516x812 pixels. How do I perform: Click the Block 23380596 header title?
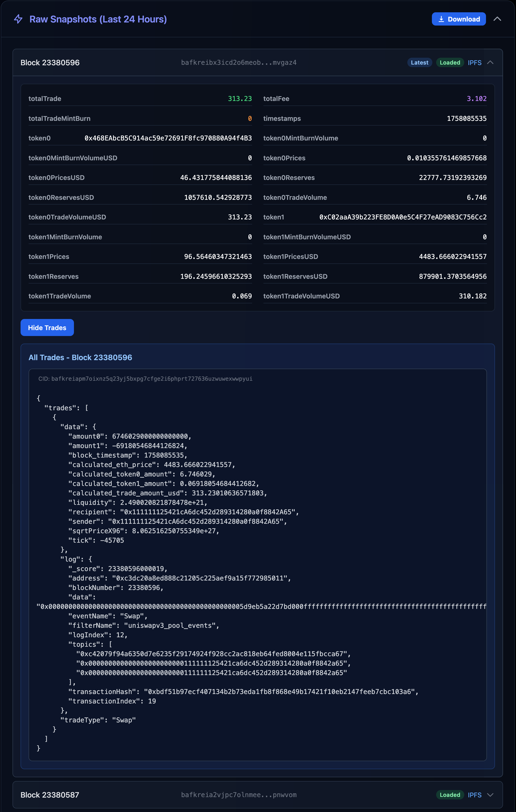tap(50, 62)
